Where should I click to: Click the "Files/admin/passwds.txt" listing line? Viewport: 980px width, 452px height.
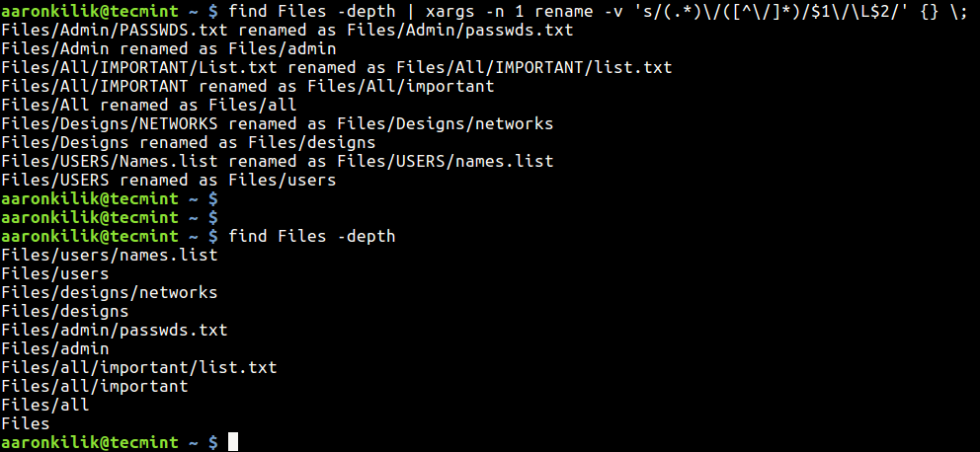pos(114,330)
